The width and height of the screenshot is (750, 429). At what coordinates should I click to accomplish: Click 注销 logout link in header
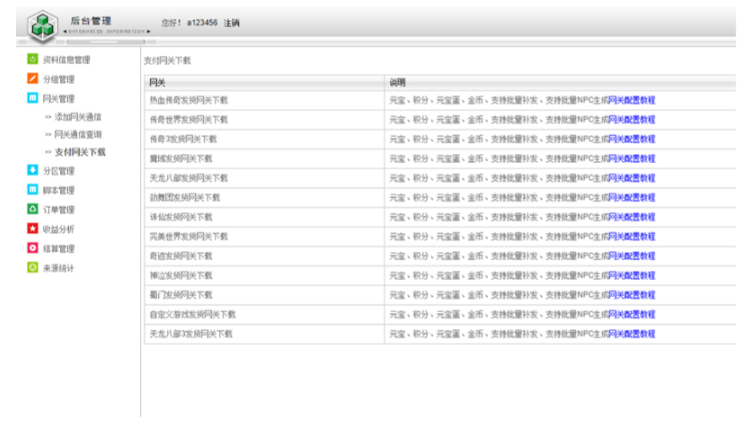tap(231, 23)
